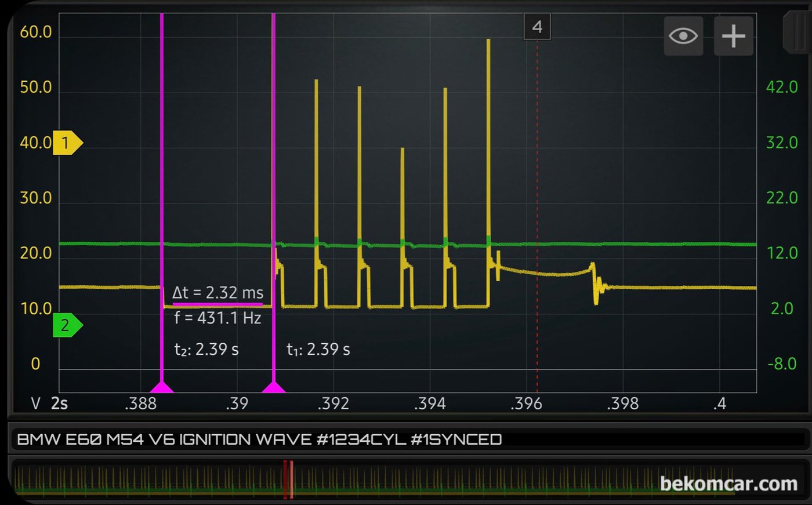This screenshot has height=505, width=812.
Task: Click the Δt = 2.32 ms readout
Action: (218, 293)
